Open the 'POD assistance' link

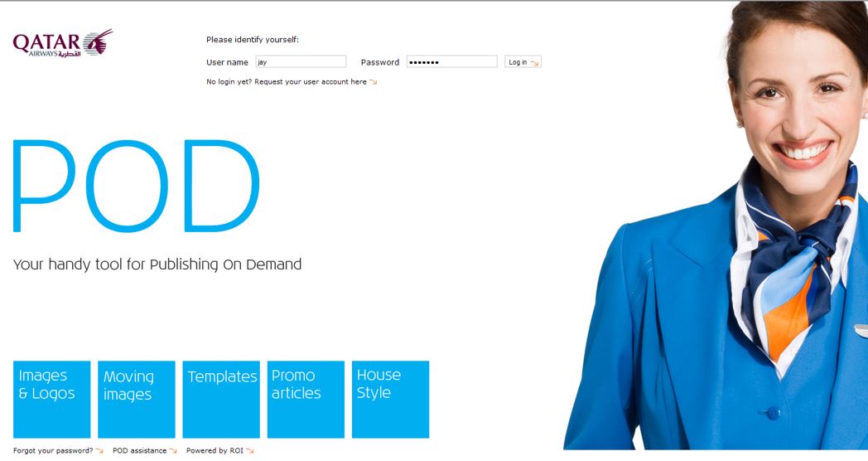point(139,451)
